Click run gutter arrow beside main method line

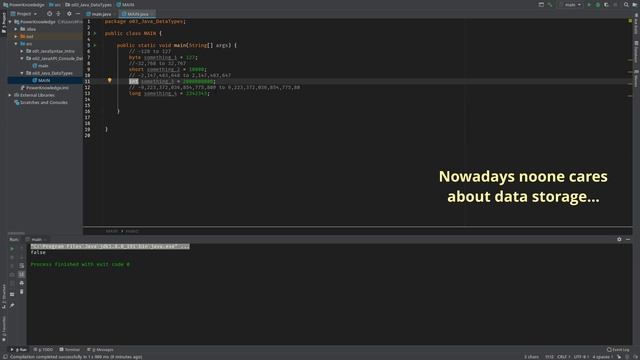click(x=95, y=45)
